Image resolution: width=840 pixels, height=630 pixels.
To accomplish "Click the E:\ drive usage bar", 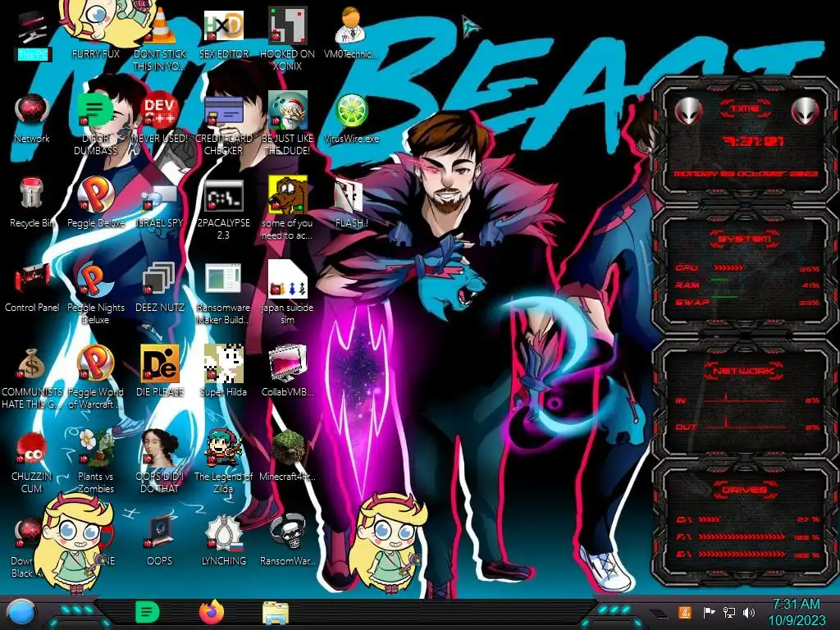I will pos(742,554).
